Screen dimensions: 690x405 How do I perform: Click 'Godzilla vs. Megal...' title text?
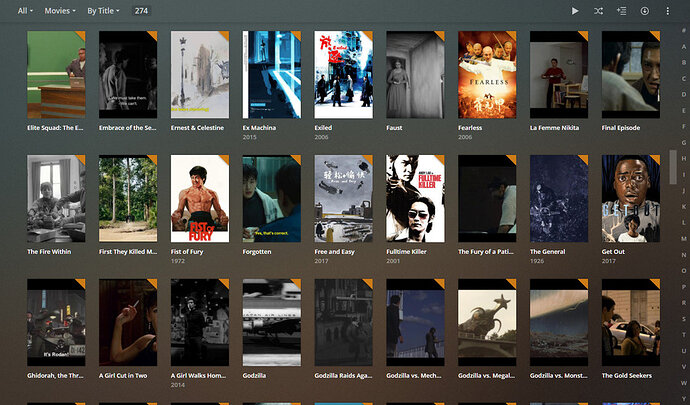pos(486,376)
